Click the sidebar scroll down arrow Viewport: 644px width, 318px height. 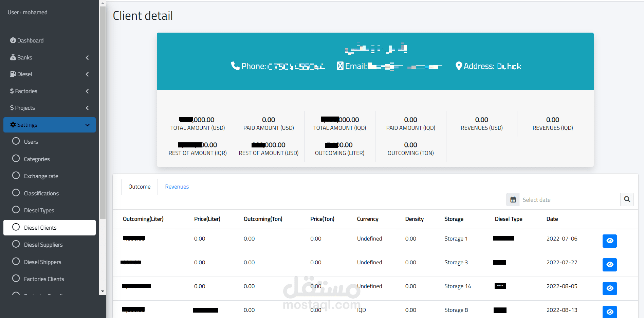click(103, 291)
